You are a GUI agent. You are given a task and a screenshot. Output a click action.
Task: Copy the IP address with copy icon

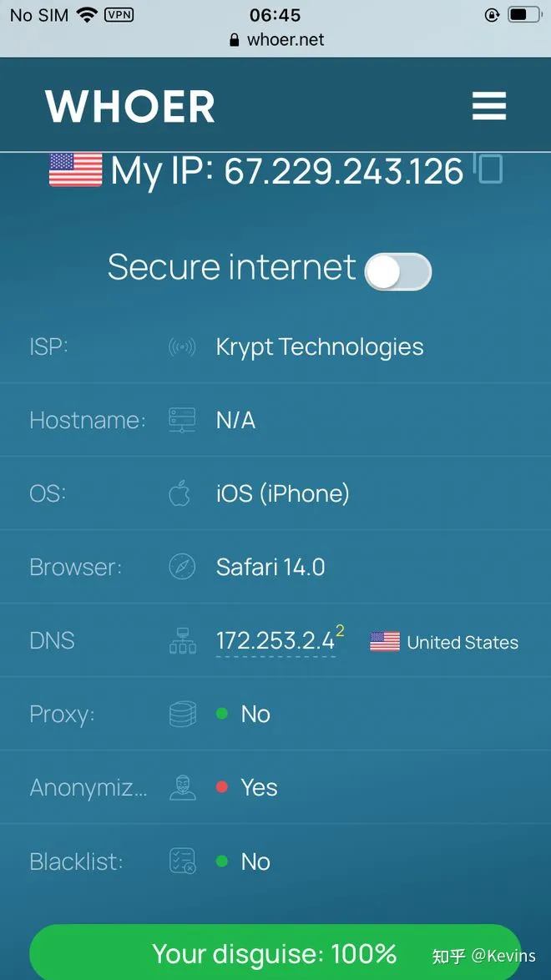(490, 169)
